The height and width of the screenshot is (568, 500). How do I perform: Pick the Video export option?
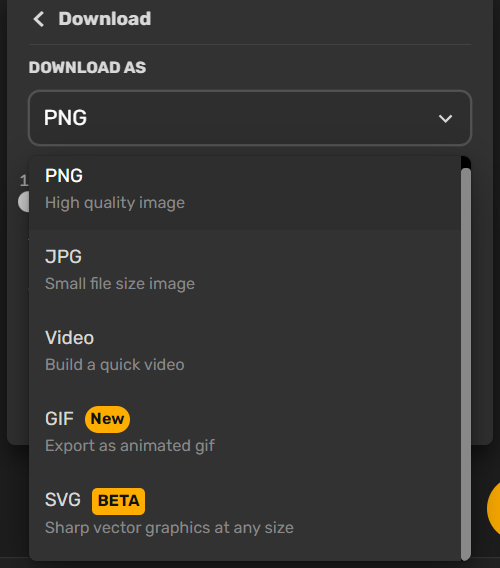pyautogui.click(x=245, y=351)
